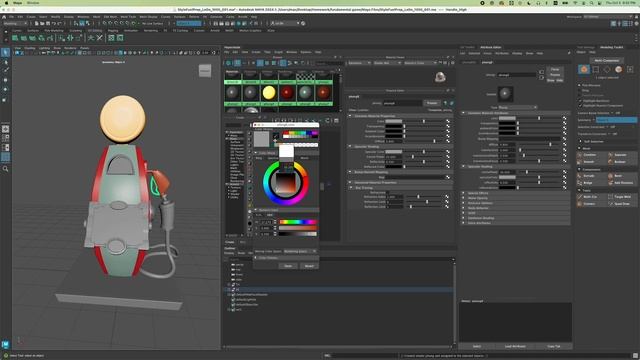Open the Symmetry dropdown in Modeling Toolkit

pyautogui.click(x=616, y=120)
